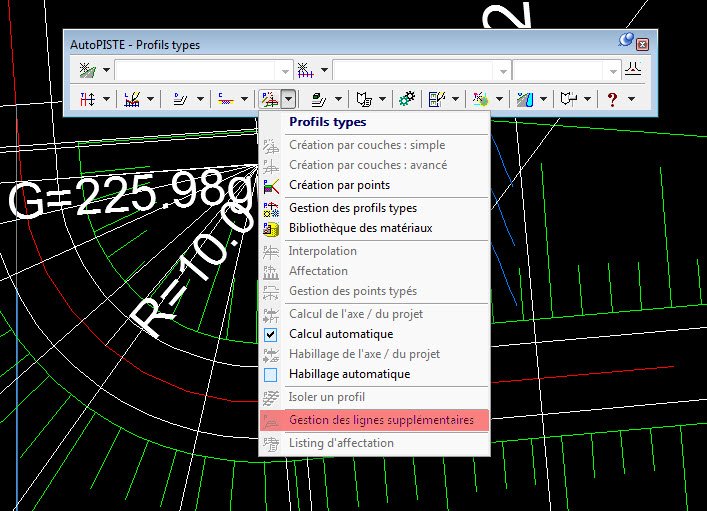
Task: Click the globe icon in AutoPISTE title bar
Action: point(626,40)
